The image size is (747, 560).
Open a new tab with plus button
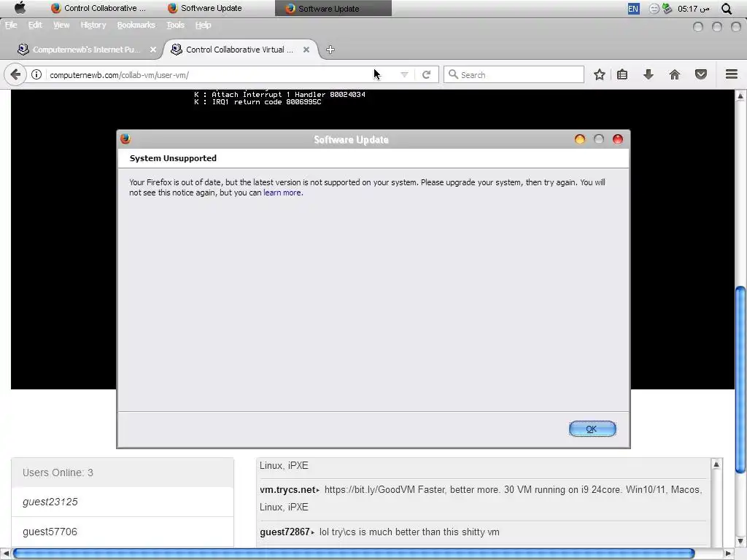[x=330, y=50]
